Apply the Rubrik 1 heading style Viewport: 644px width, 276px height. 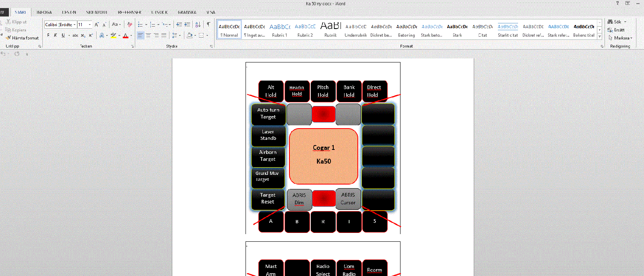(280, 30)
